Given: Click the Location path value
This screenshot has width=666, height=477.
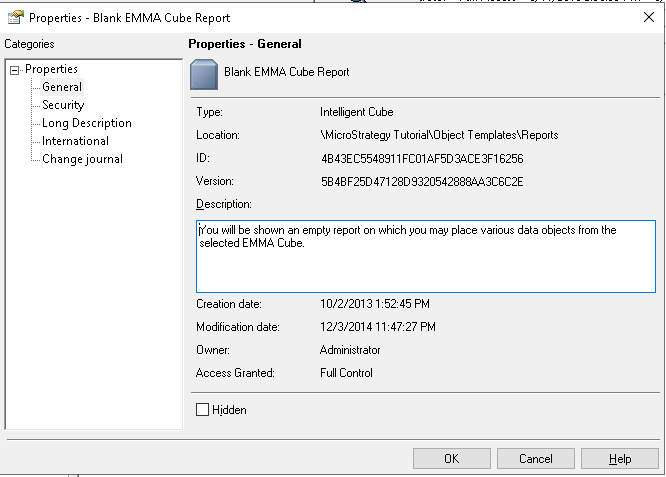Looking at the screenshot, I should 439,135.
